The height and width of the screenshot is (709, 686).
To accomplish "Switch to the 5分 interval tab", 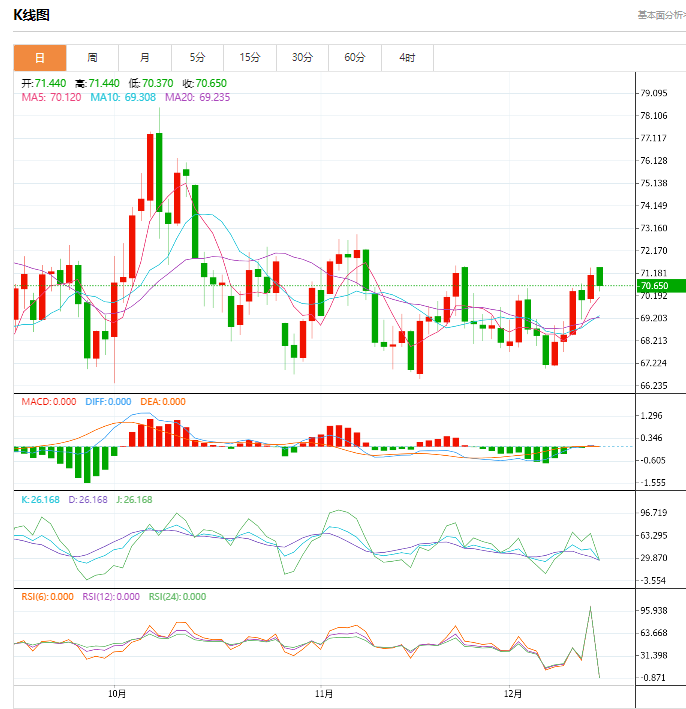I will (x=197, y=58).
